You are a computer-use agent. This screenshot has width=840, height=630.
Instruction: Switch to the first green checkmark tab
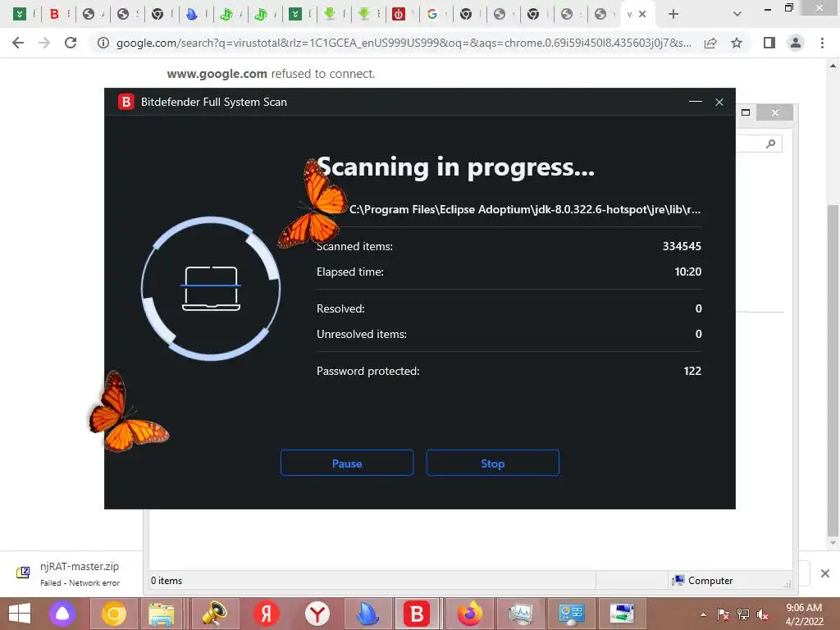(20, 14)
